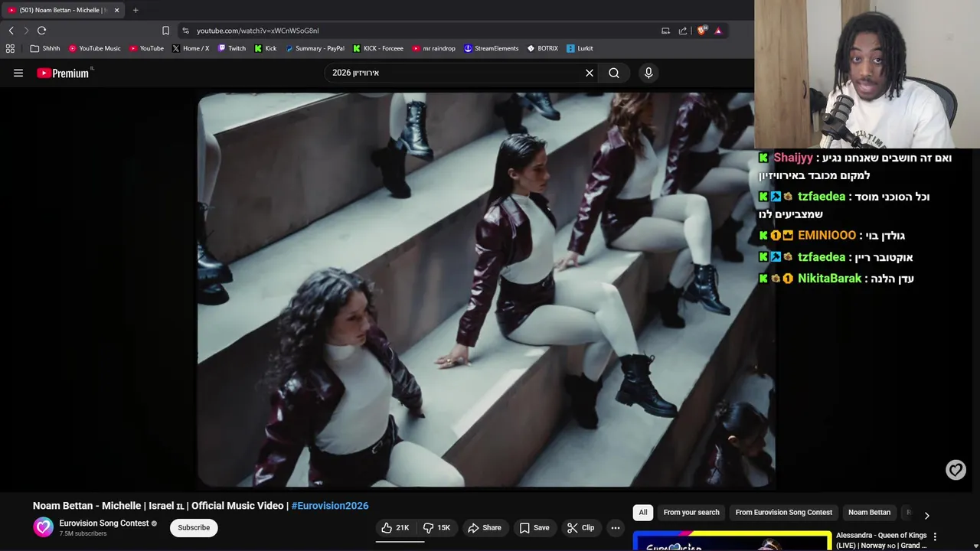Open the more actions three-dot menu

click(x=616, y=527)
